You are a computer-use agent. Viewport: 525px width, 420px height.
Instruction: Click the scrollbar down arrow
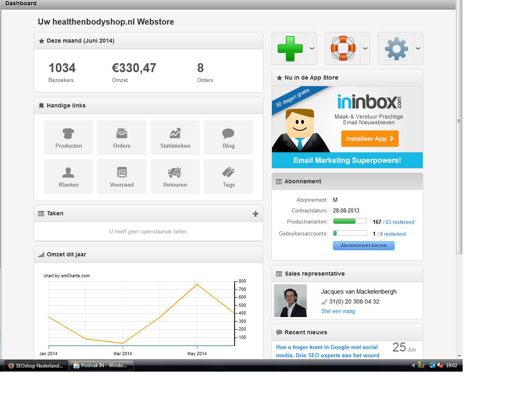[x=459, y=356]
